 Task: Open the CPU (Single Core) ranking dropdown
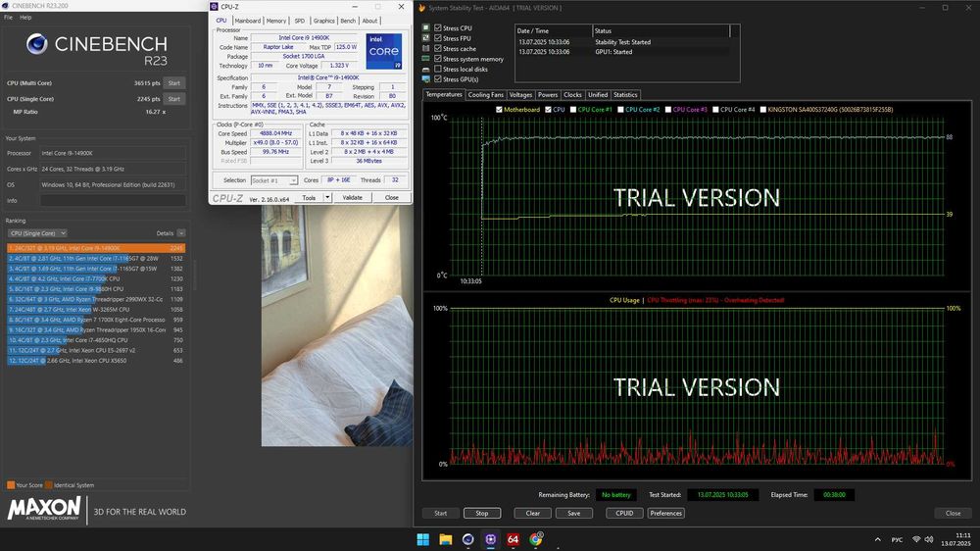(x=37, y=233)
